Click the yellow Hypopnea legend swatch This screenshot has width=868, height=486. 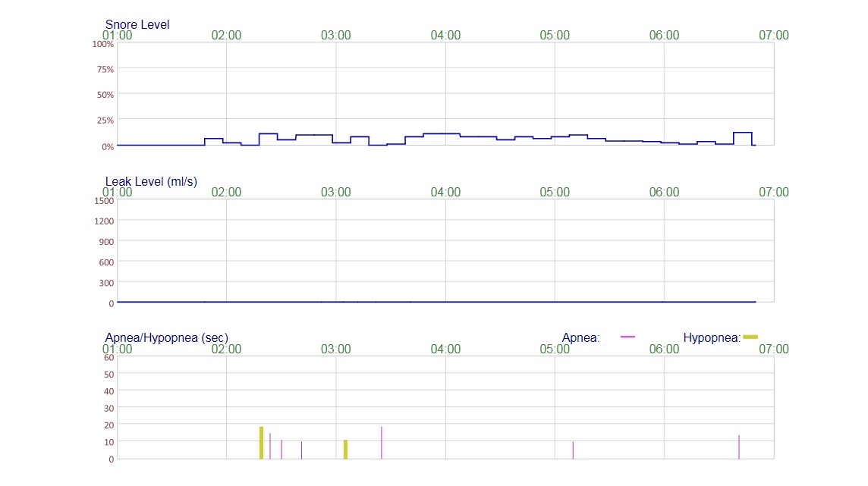point(750,337)
